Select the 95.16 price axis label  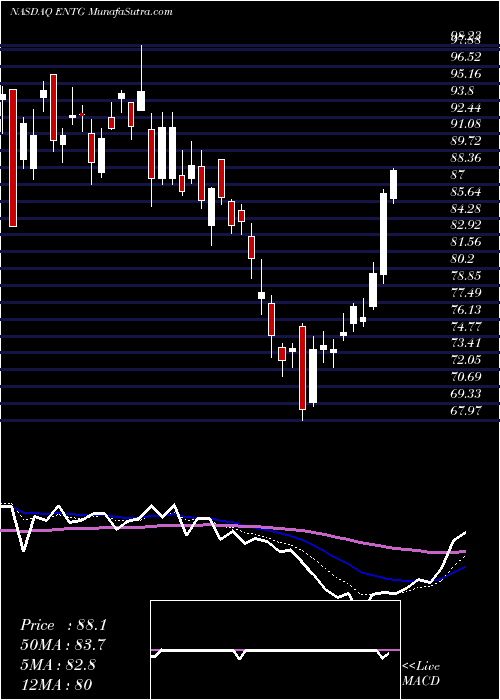pos(466,74)
